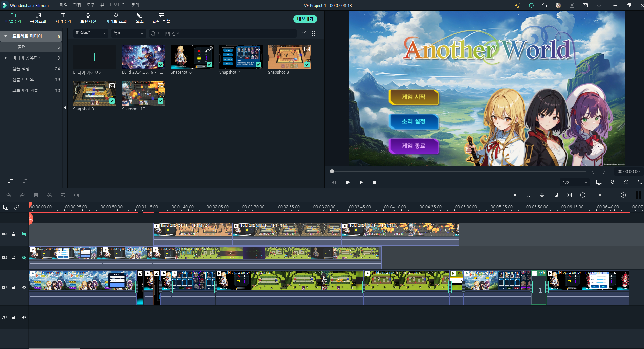Open the 이펙트 효과 effects tab
Viewport: 644px width, 349px height.
[x=116, y=18]
